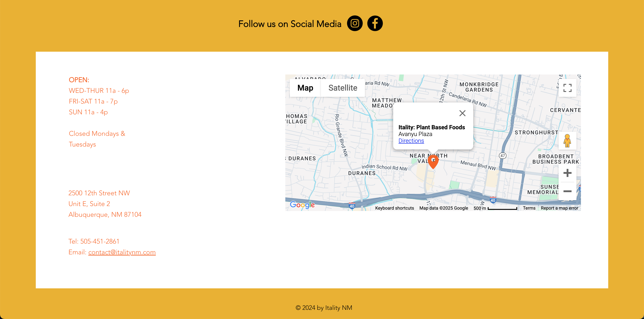
Task: Open the Instagram social media icon
Action: click(354, 23)
